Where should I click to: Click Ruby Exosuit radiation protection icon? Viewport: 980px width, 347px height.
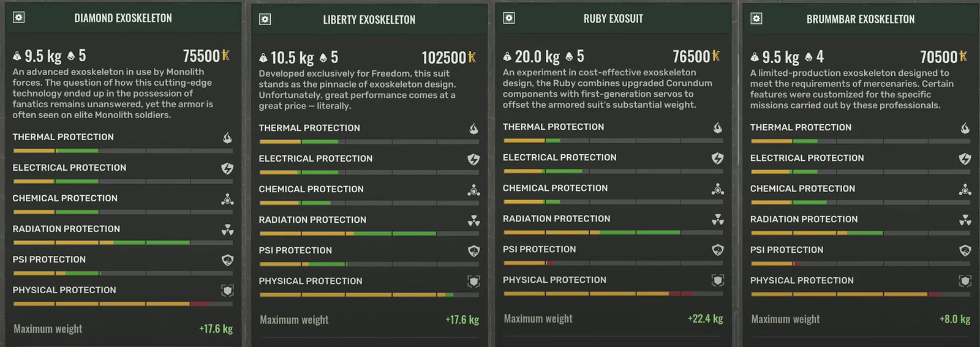717,219
